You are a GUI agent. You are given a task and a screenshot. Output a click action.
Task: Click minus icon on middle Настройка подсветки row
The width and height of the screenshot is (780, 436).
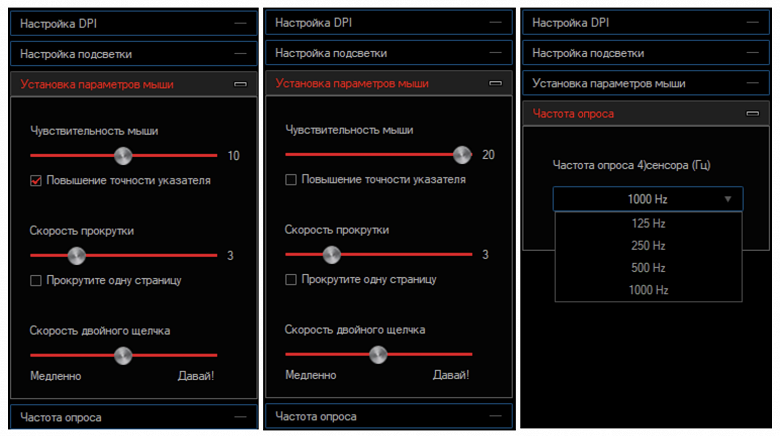pos(495,53)
